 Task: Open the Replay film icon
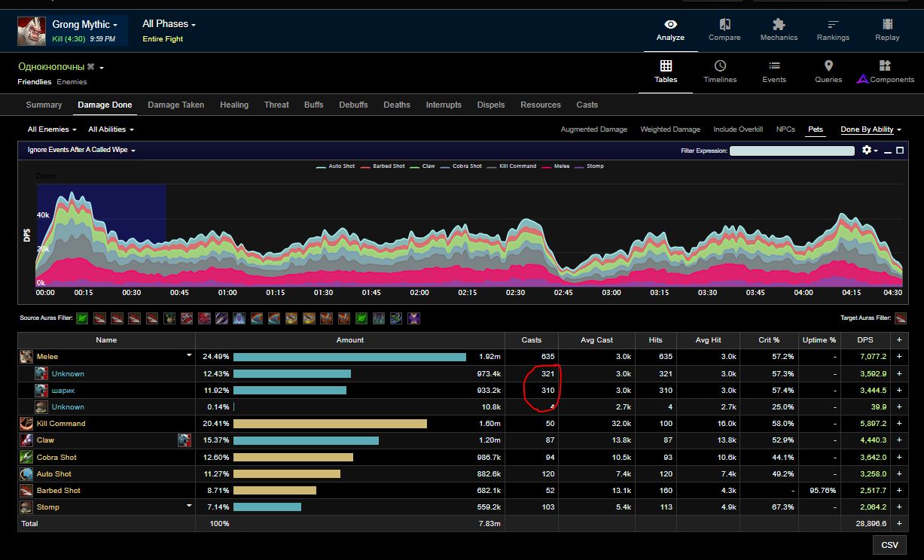pyautogui.click(x=887, y=26)
